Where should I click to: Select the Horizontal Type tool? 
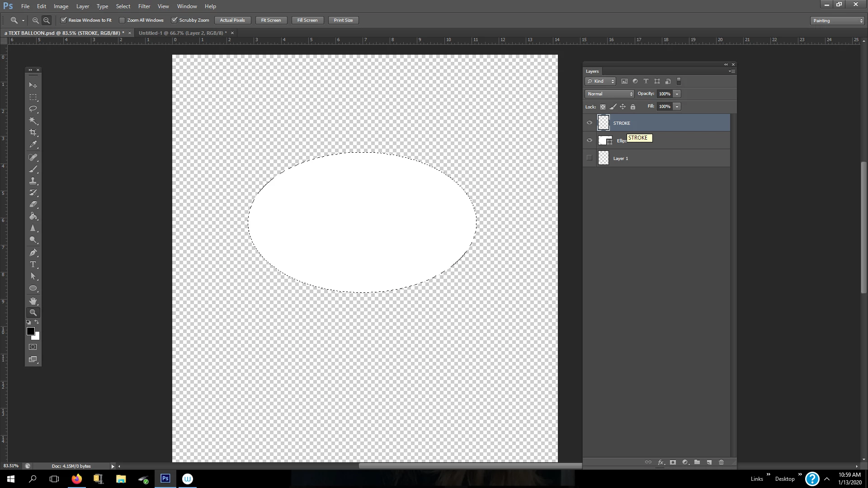point(33,264)
